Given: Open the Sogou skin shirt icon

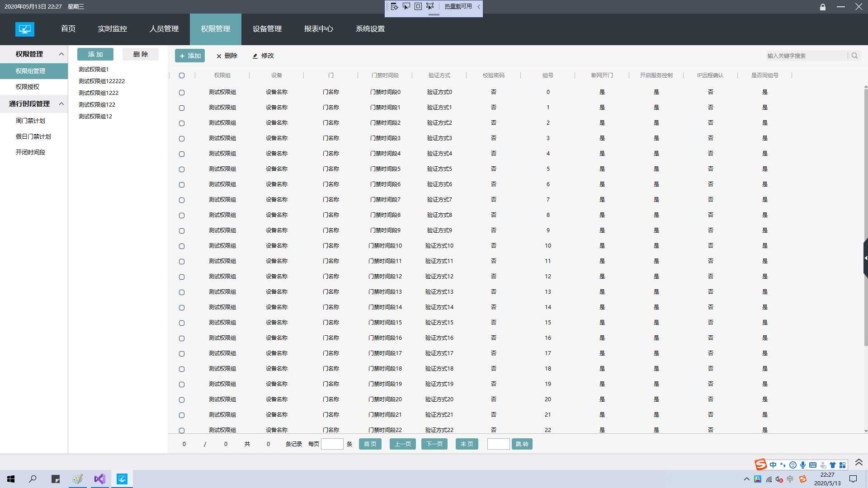Looking at the screenshot, I should [833, 465].
